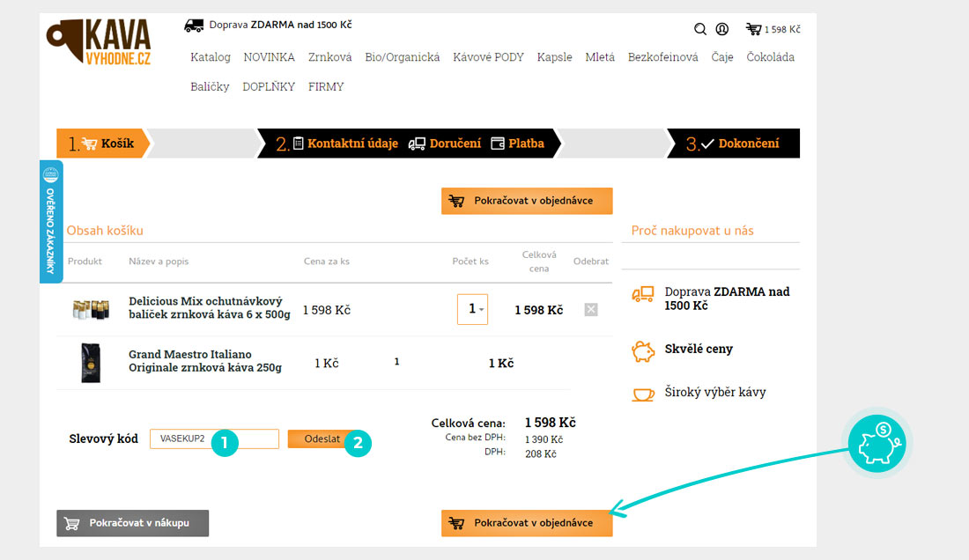The width and height of the screenshot is (969, 560).
Task: Open the Zrnková menu category
Action: click(329, 57)
